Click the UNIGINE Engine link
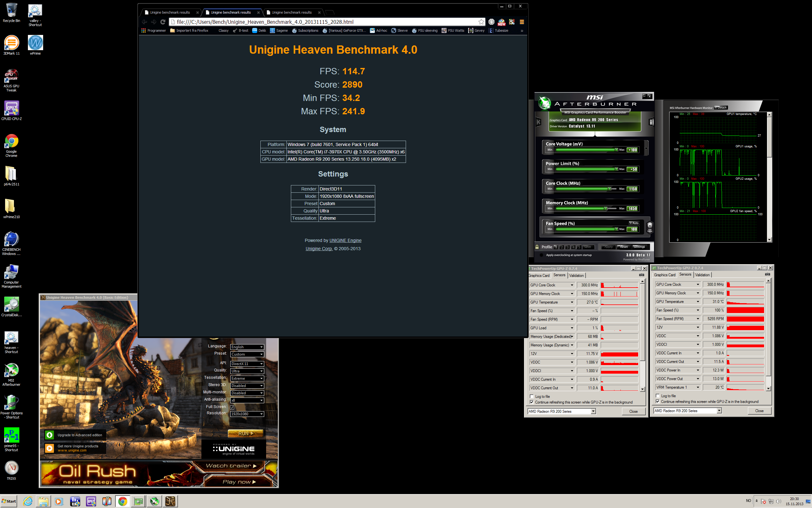This screenshot has height=508, width=812. pyautogui.click(x=345, y=240)
